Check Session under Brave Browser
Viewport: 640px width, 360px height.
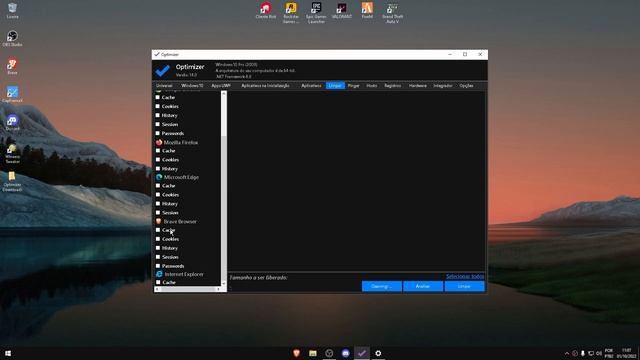click(158, 257)
